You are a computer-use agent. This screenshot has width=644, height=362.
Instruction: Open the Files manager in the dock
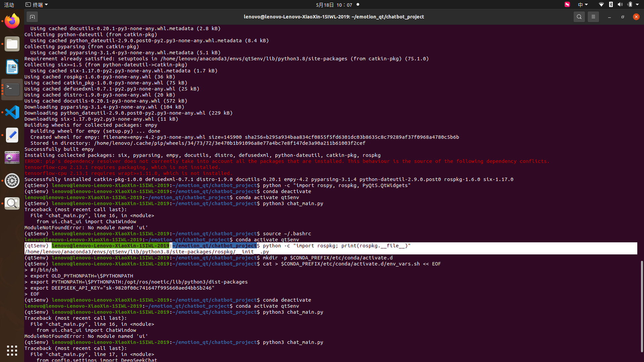[x=12, y=44]
